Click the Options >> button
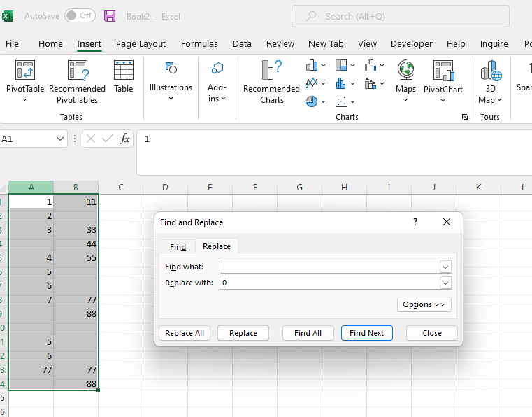The height and width of the screenshot is (417, 532). [424, 304]
